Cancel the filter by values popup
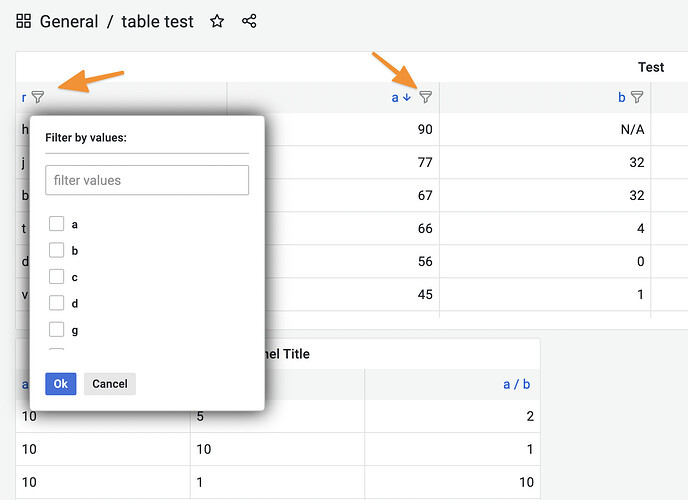 point(110,384)
